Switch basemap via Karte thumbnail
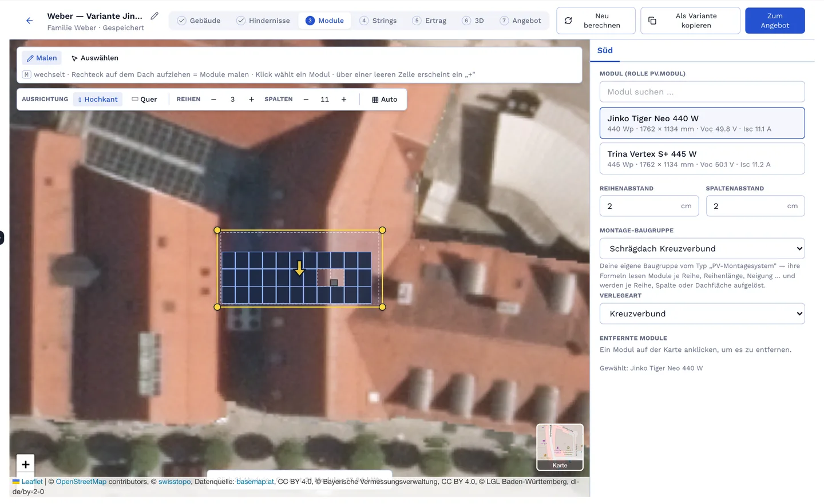Viewport: 824px width, 504px height. [x=560, y=447]
